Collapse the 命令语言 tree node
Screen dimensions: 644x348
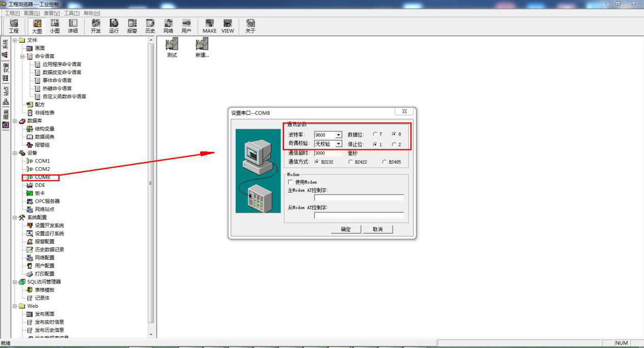tap(23, 56)
